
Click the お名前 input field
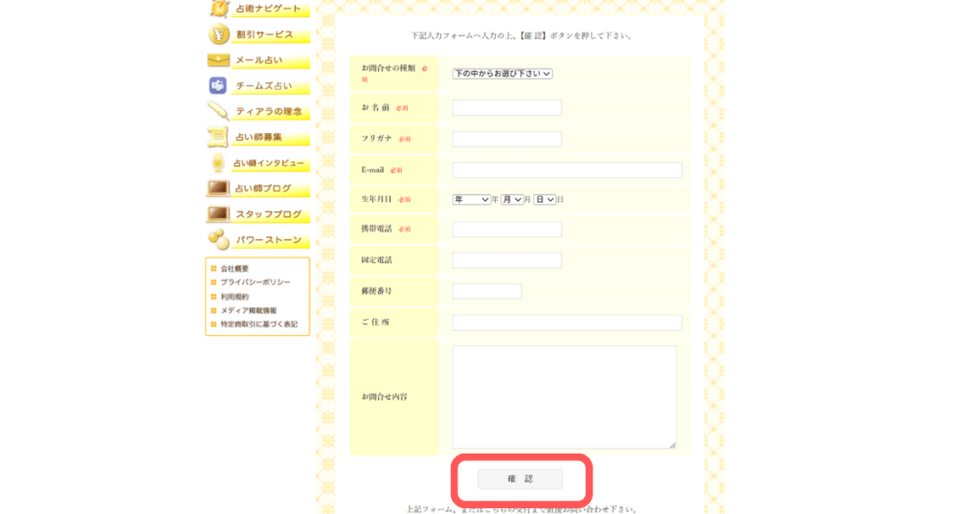click(507, 107)
